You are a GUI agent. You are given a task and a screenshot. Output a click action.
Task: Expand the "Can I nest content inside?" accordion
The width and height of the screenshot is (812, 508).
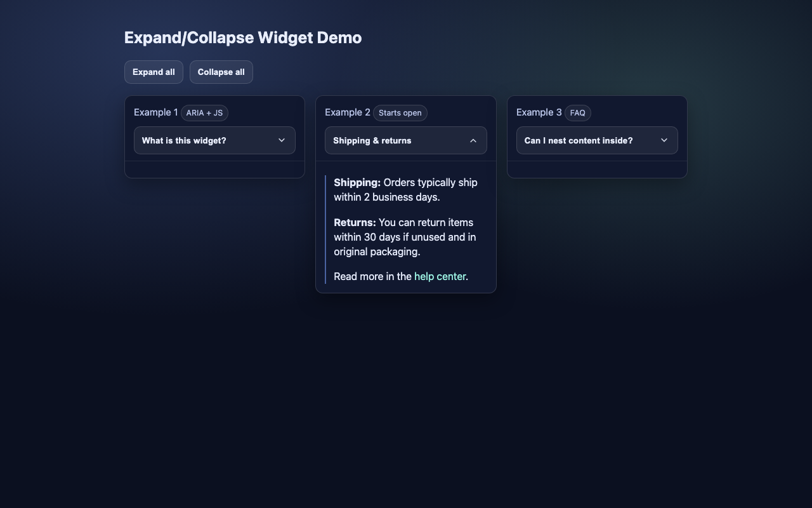[597, 140]
